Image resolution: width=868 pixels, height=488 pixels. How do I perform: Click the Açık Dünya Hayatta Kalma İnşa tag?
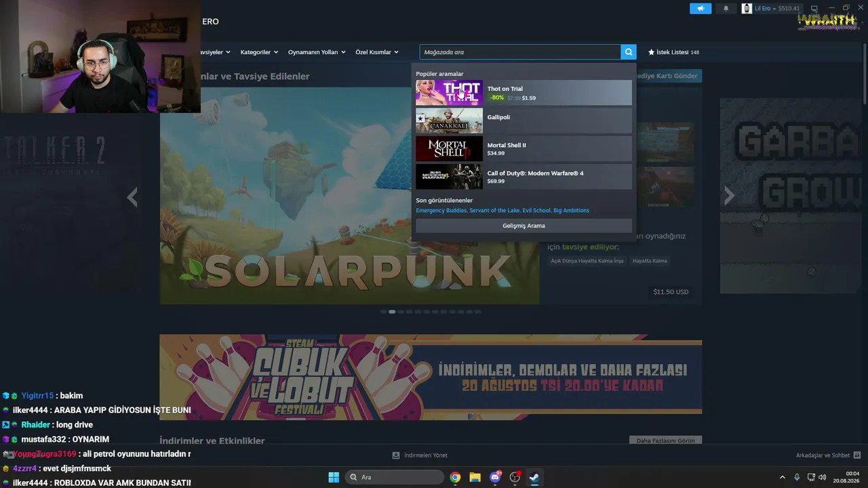[587, 261]
